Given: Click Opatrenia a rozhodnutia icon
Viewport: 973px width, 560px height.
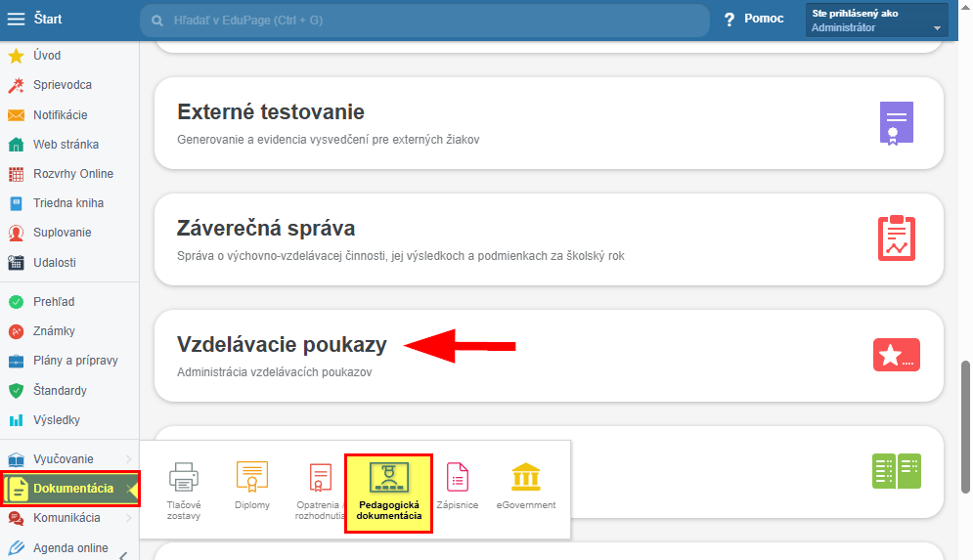Looking at the screenshot, I should (321, 478).
